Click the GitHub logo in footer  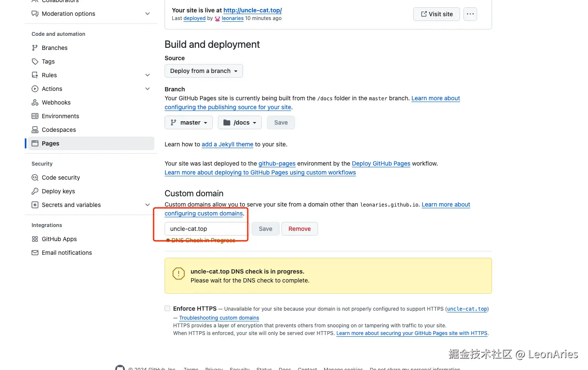click(x=120, y=368)
